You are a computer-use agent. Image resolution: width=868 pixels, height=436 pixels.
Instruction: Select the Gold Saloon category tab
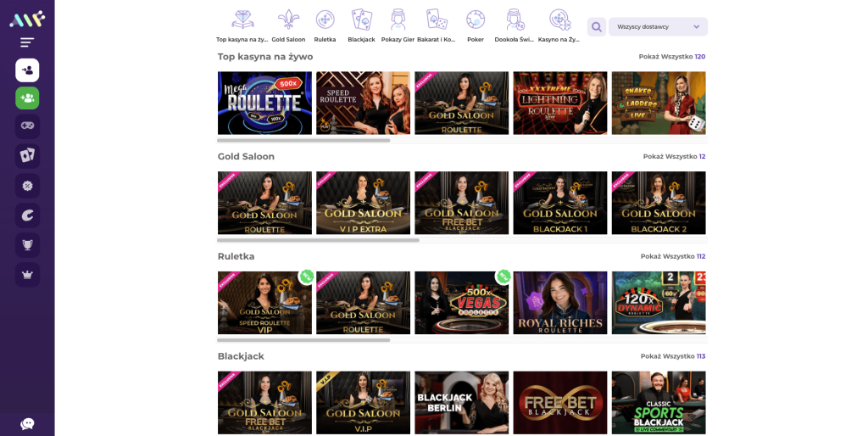(288, 25)
